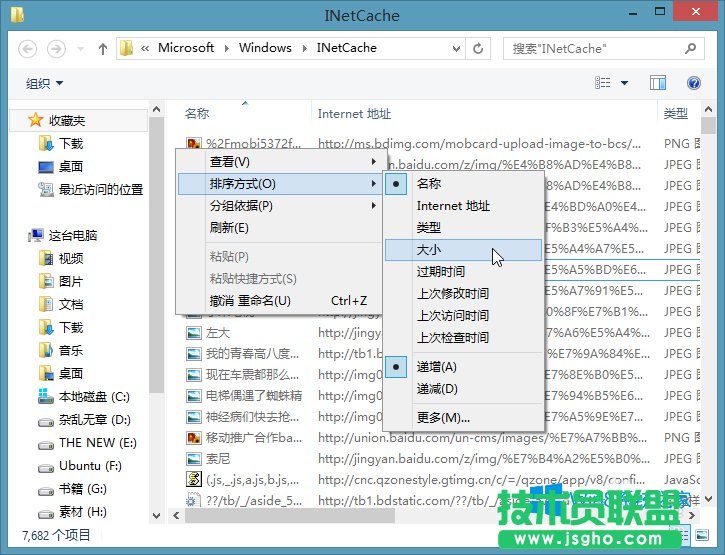This screenshot has width=725, height=555.
Task: Click 撤消 重命名(U) menu entry
Action: pos(281,301)
